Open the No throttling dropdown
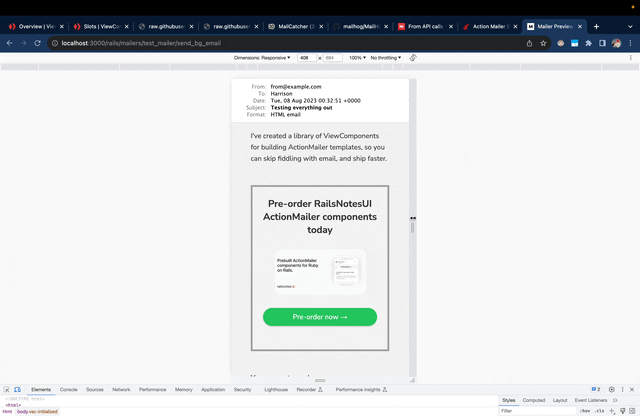This screenshot has width=640, height=416. [x=386, y=58]
